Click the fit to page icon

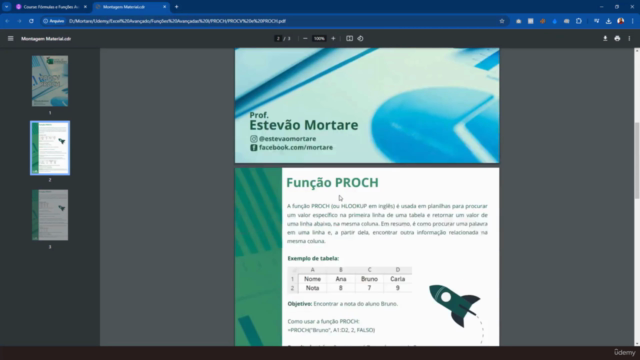349,38
